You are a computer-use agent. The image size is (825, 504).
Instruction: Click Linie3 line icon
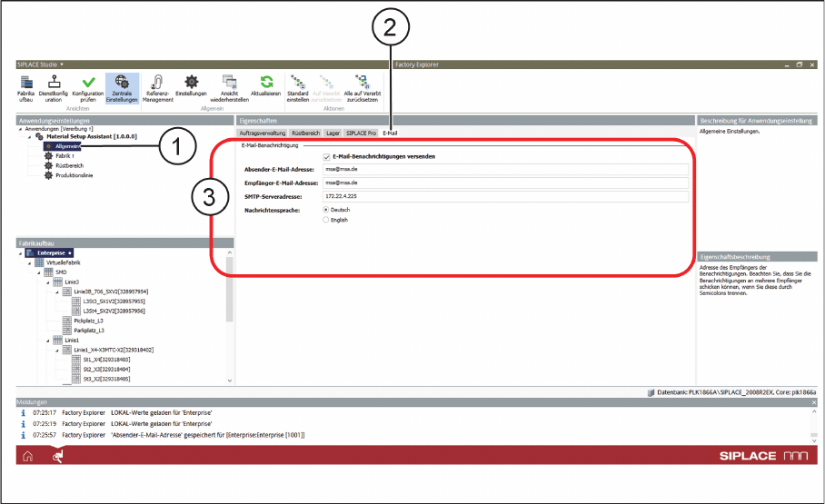click(x=58, y=282)
